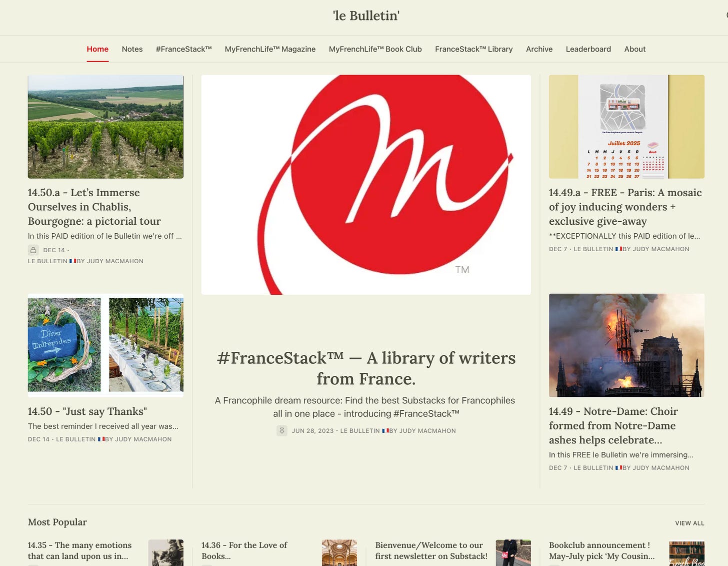Click the lock icon beside DEC 14
The width and height of the screenshot is (728, 566).
(33, 250)
